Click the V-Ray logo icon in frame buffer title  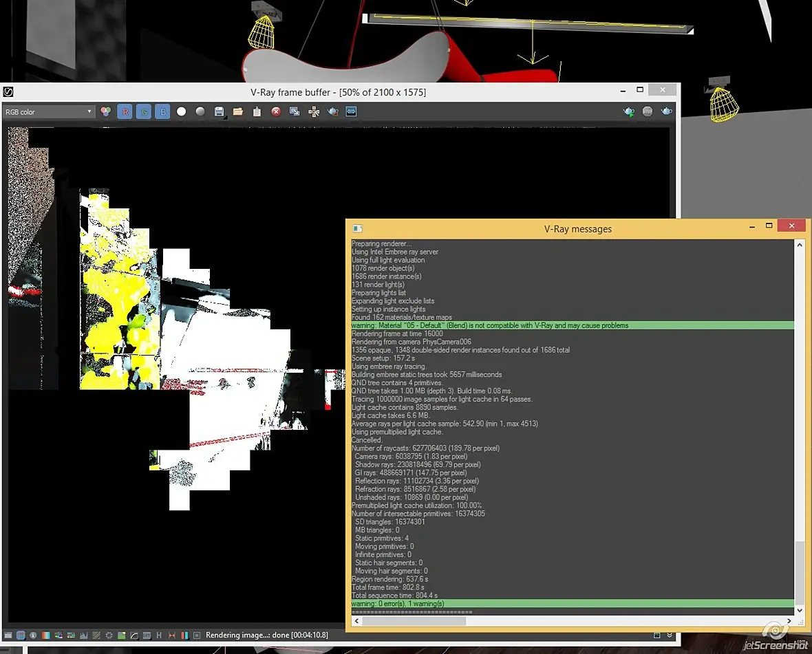(x=8, y=92)
